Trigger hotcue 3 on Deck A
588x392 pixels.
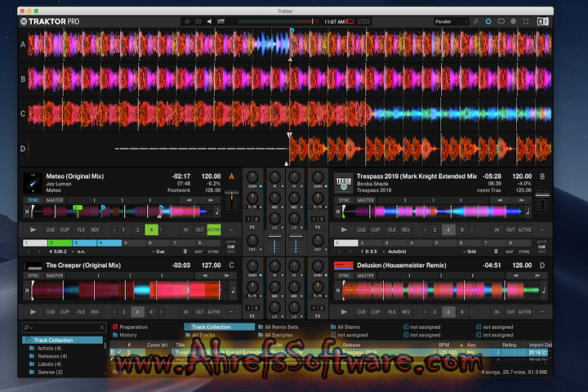pos(85,243)
